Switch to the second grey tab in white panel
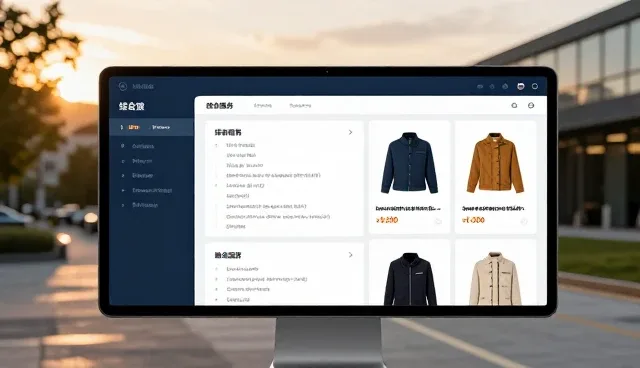Viewport: 640px width, 368px height. (x=262, y=106)
